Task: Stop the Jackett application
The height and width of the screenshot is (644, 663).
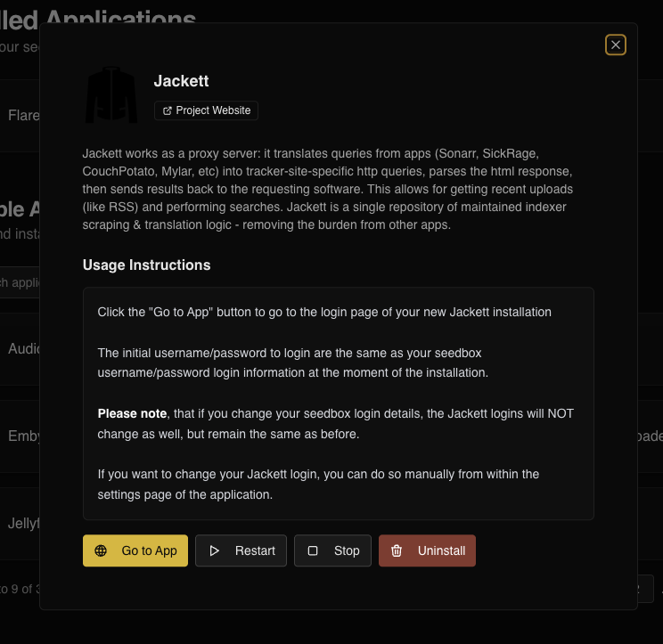Action: click(x=332, y=550)
